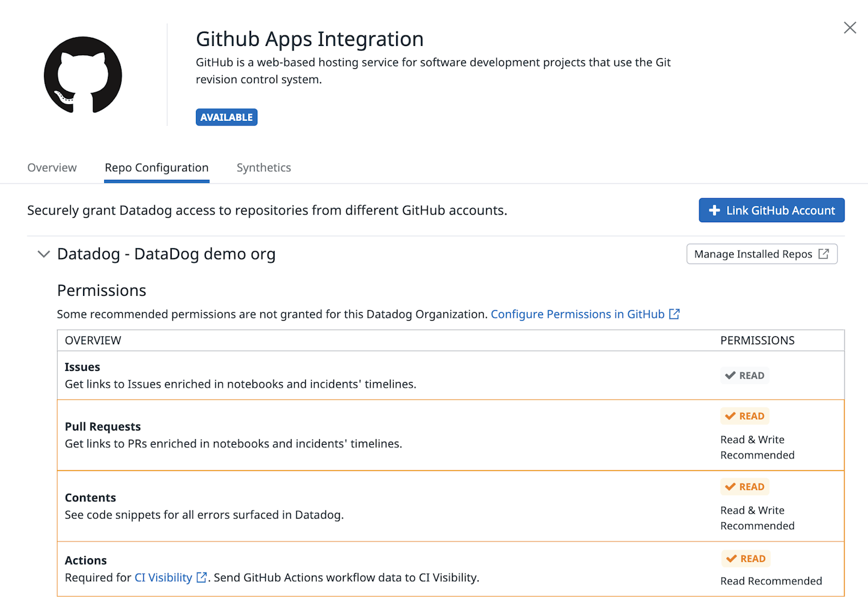868x611 pixels.
Task: Switch to the Overview tab
Action: 52,167
